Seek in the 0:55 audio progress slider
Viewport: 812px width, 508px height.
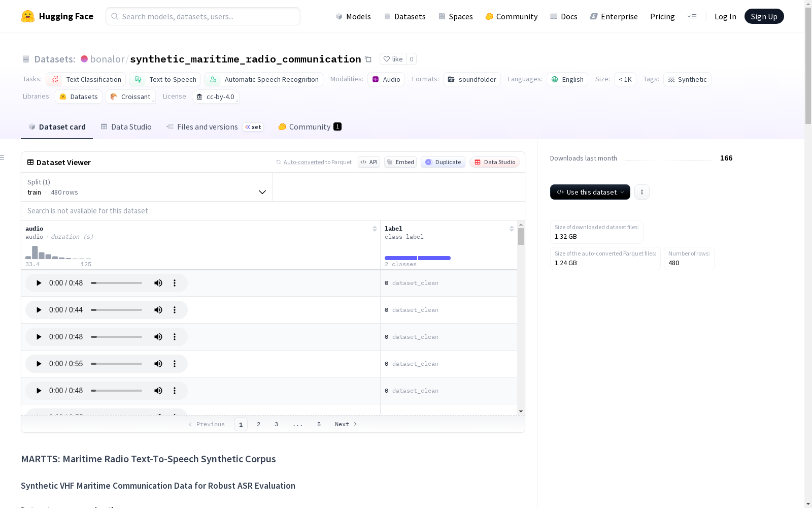(117, 364)
